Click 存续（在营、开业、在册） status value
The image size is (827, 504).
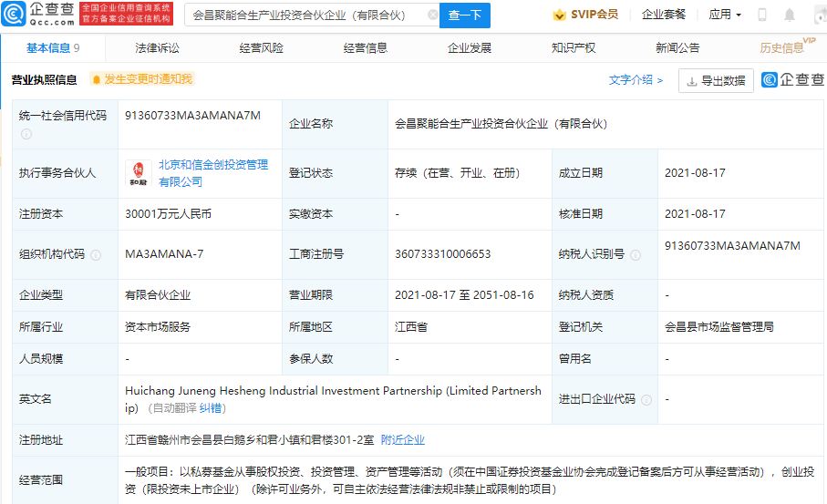pos(458,173)
